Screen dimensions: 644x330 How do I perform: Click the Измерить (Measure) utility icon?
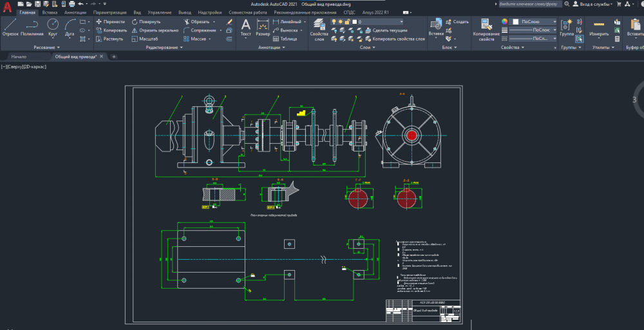(x=599, y=24)
